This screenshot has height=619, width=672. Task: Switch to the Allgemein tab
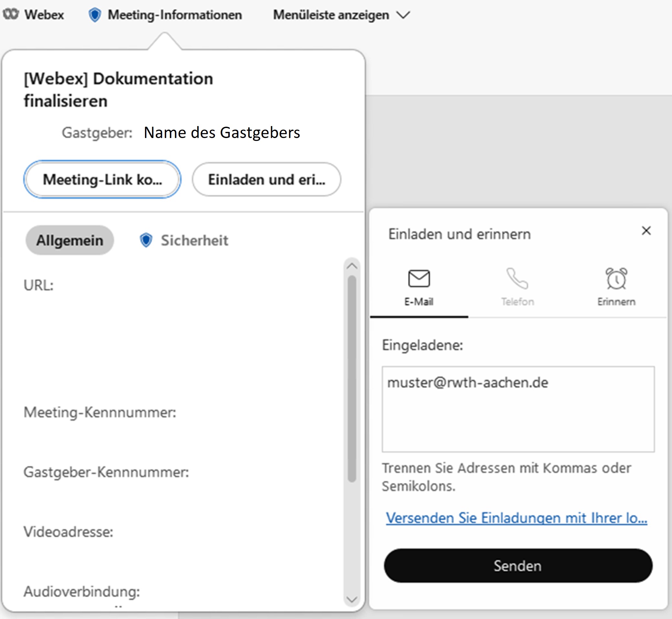pos(70,240)
